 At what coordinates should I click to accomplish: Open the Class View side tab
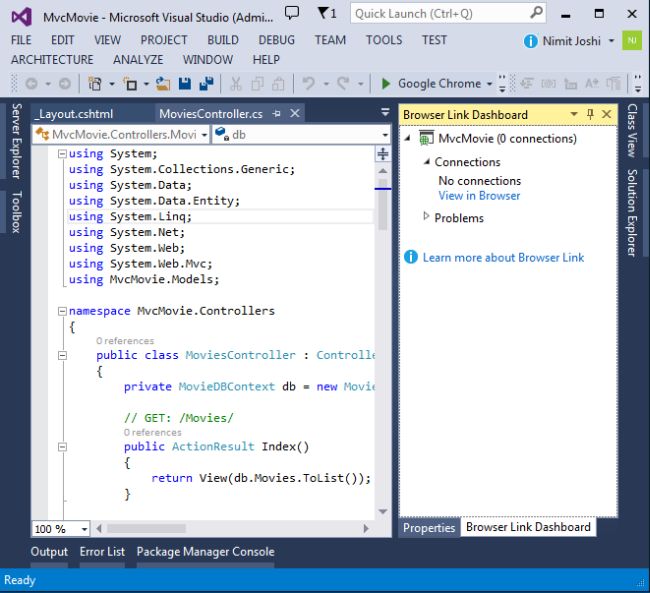click(x=632, y=130)
